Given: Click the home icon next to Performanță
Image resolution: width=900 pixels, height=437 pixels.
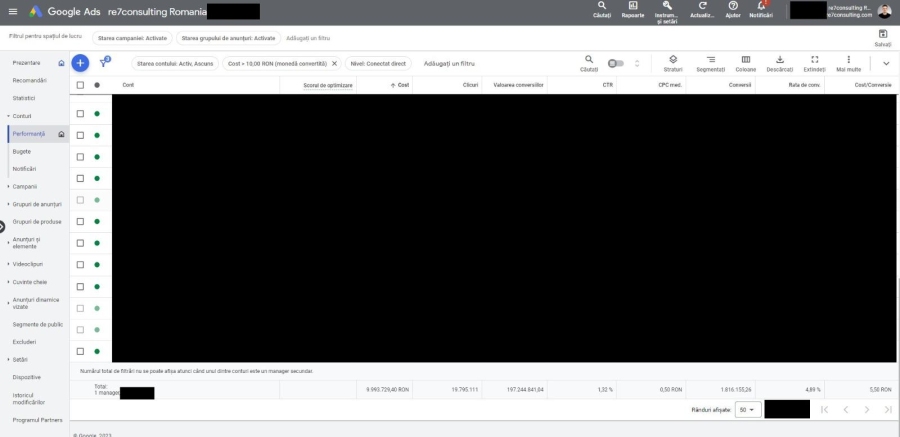Looking at the screenshot, I should tap(61, 134).
